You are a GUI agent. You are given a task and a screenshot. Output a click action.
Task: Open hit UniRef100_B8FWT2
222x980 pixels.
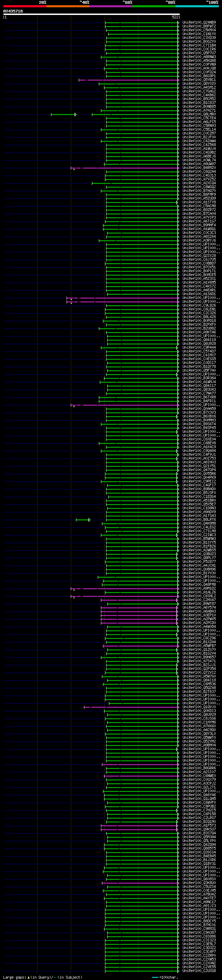(x=199, y=26)
